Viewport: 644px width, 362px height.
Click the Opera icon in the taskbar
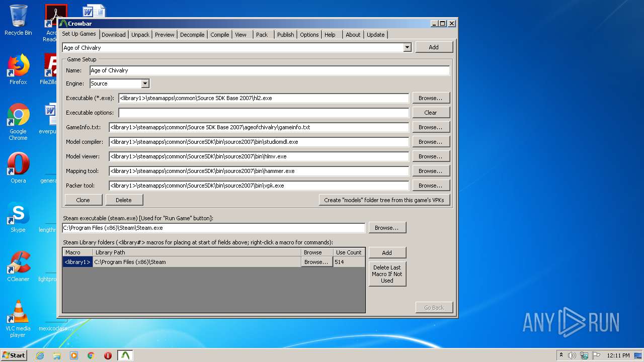(x=108, y=355)
